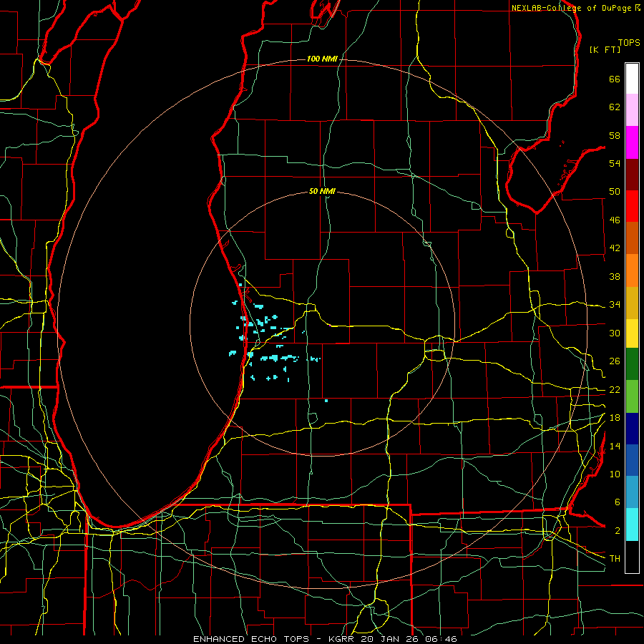The width and height of the screenshot is (644, 644).
Task: Click the 06:46 timestamp in the caption
Action: 441,639
